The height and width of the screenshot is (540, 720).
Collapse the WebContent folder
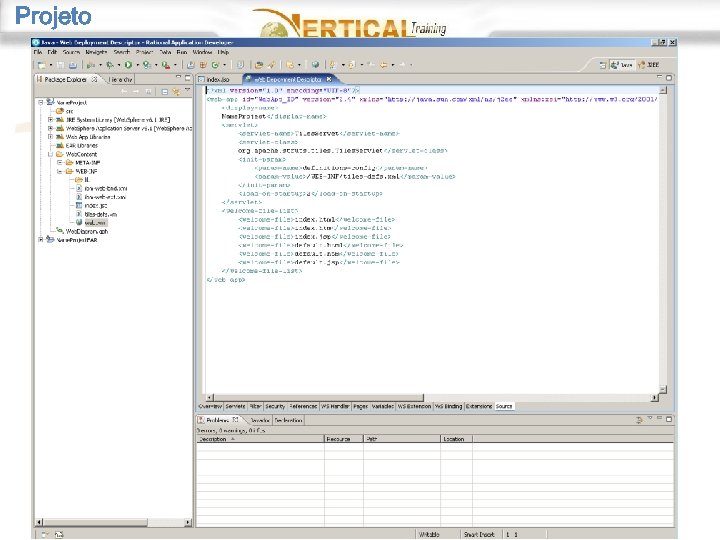tap(50, 153)
